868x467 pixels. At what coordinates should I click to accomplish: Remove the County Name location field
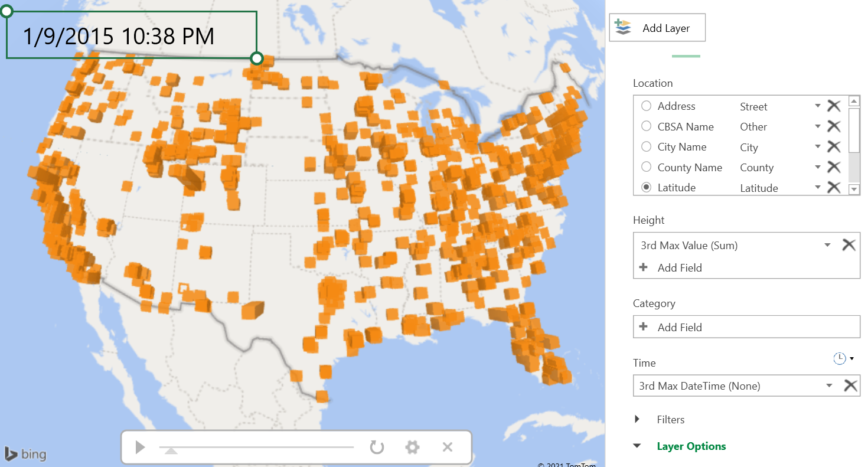click(834, 167)
